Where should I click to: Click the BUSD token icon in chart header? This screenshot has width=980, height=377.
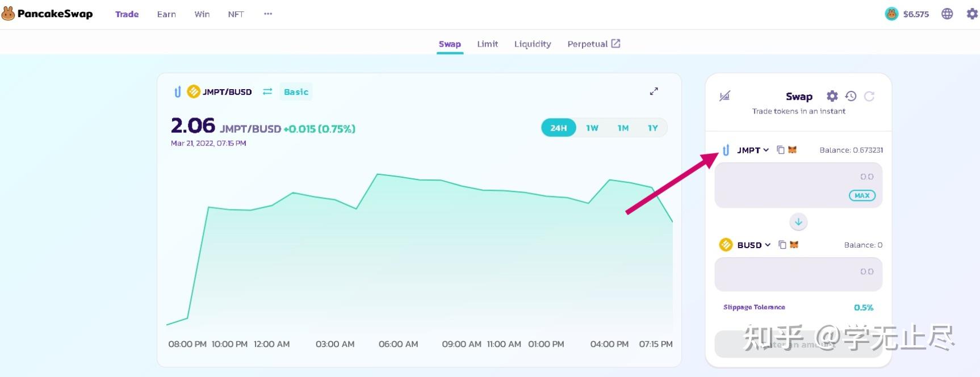(194, 91)
